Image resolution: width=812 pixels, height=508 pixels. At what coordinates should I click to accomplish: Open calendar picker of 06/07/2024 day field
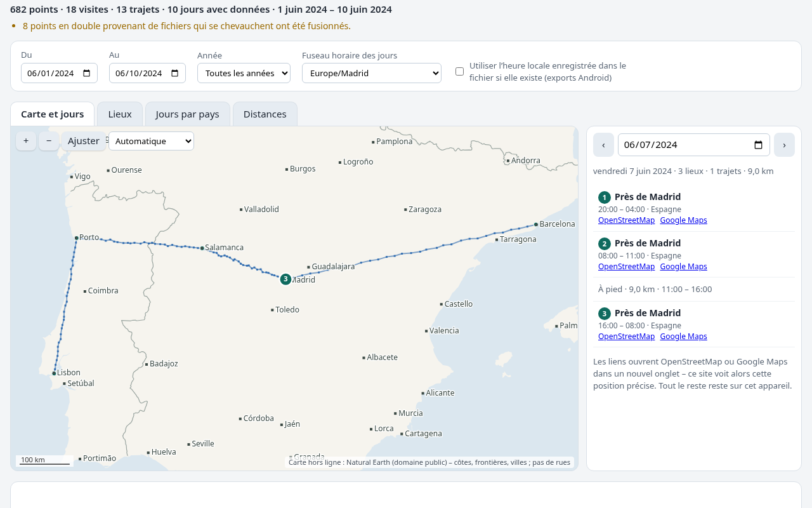[758, 145]
